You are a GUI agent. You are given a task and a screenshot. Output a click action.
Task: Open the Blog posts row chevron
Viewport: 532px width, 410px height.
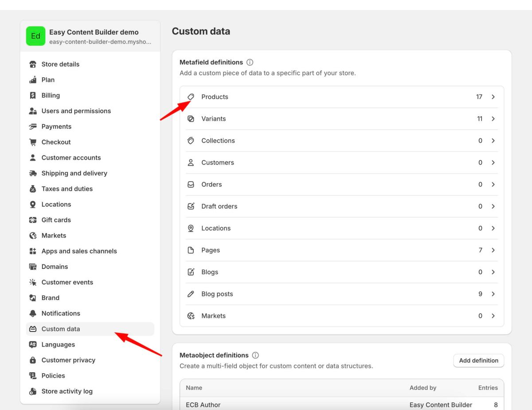(493, 294)
